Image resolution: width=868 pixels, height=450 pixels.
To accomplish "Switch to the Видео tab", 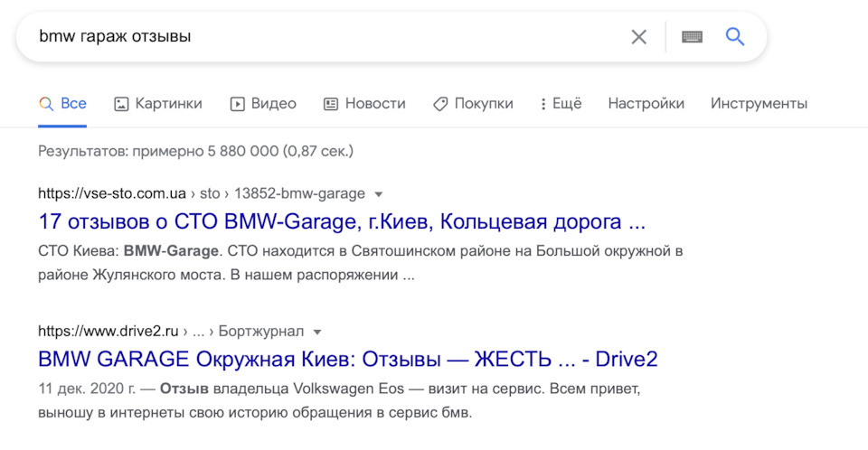I will click(263, 104).
